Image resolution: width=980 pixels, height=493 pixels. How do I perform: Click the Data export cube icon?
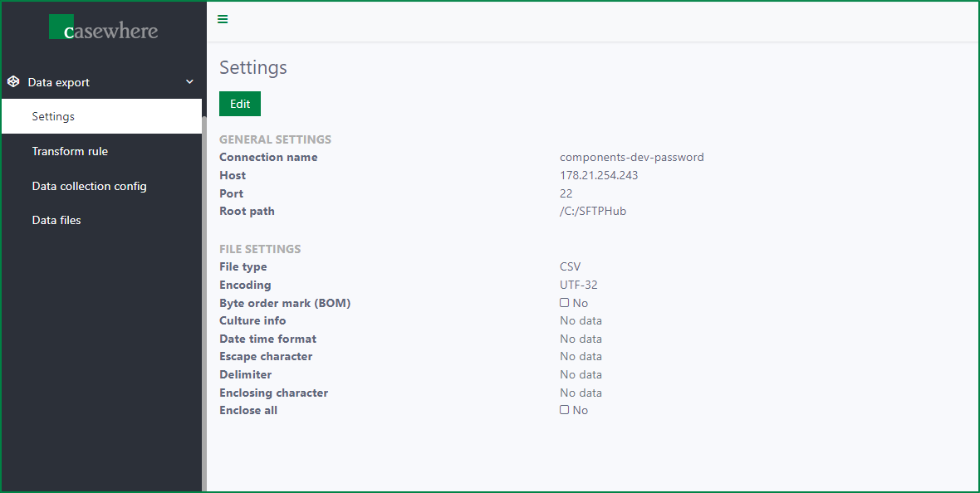[13, 82]
